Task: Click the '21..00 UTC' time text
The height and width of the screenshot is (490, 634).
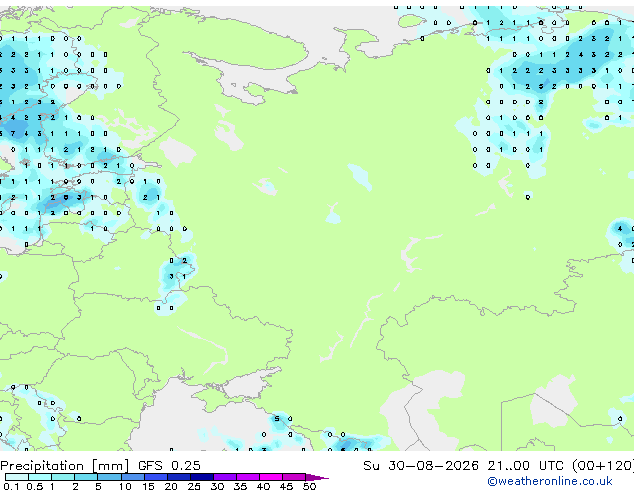Action: tap(525, 466)
